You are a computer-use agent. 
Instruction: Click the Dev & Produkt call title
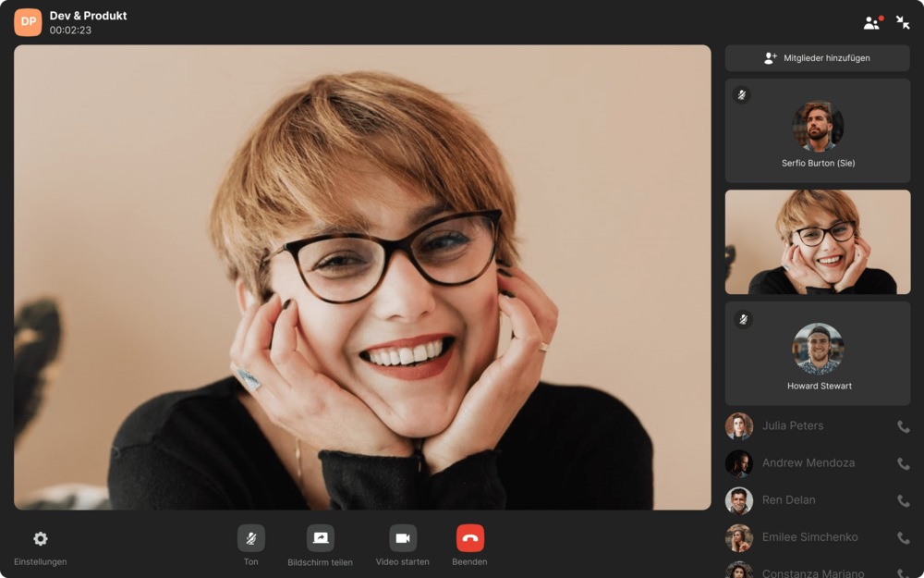(88, 16)
